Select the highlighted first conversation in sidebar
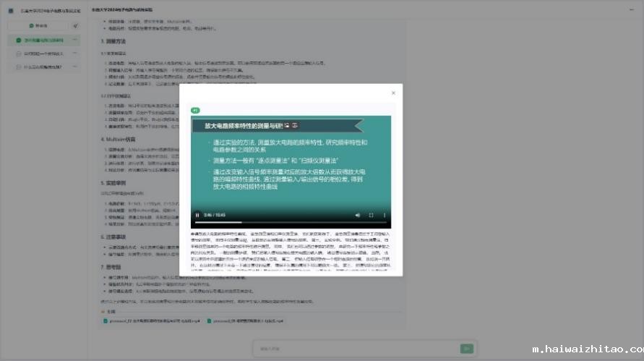644x361 pixels. pyautogui.click(x=42, y=41)
